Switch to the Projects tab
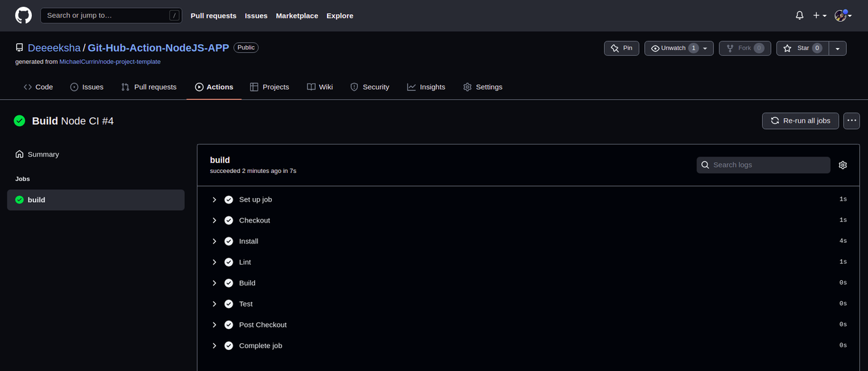This screenshot has width=868, height=371. (269, 87)
